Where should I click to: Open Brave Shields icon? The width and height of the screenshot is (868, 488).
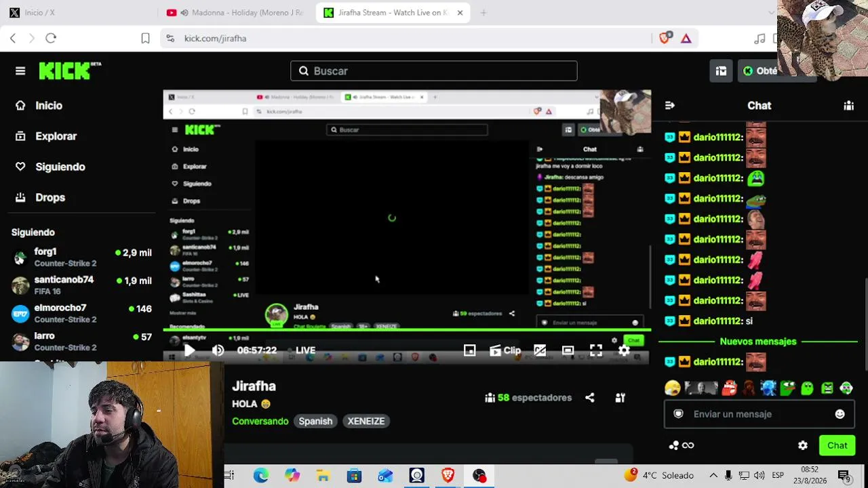(665, 38)
